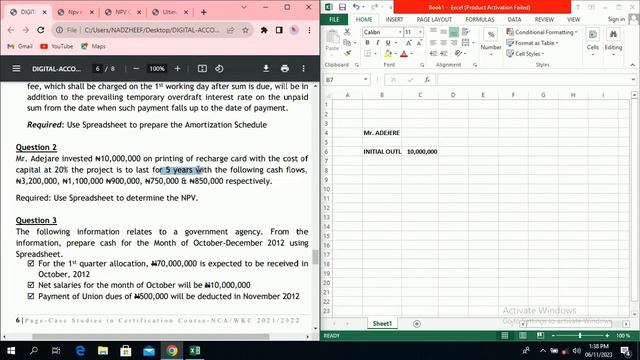Viewport: 640px width, 360px height.
Task: Click PDF zoom out minus button
Action: (x=136, y=69)
